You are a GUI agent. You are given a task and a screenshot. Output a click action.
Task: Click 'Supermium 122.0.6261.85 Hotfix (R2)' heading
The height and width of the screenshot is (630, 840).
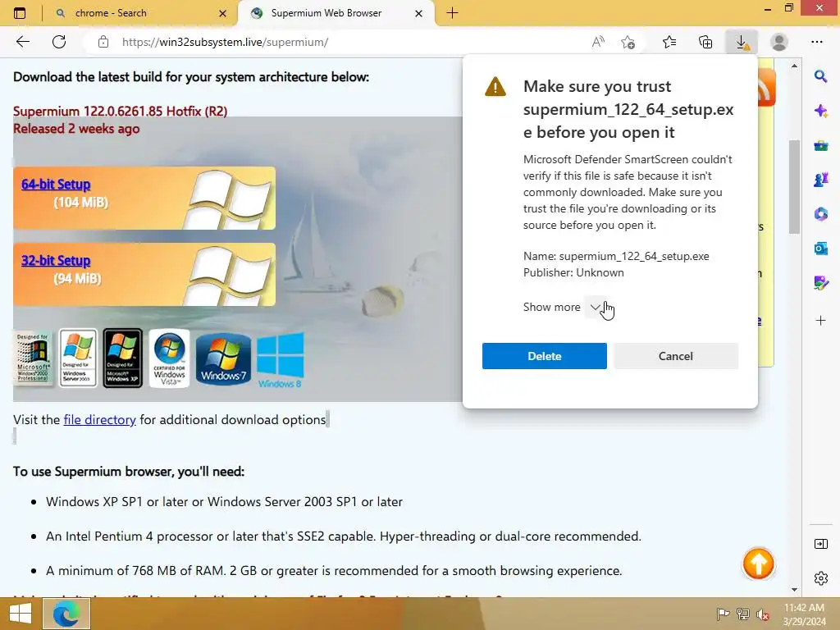[120, 111]
